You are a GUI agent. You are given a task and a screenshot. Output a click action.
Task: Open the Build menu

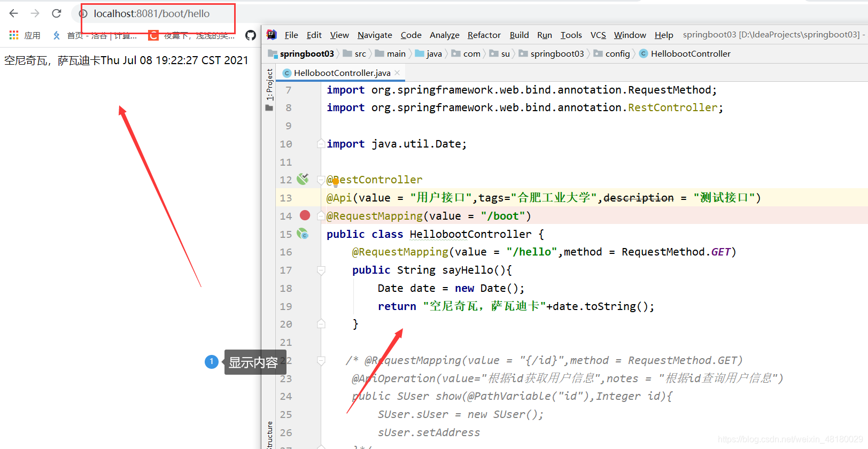(519, 35)
